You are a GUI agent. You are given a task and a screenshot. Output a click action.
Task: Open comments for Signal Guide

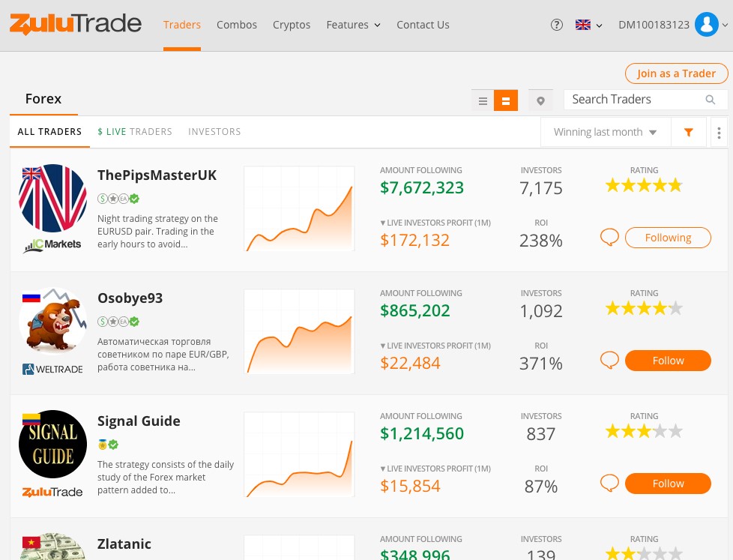(609, 483)
